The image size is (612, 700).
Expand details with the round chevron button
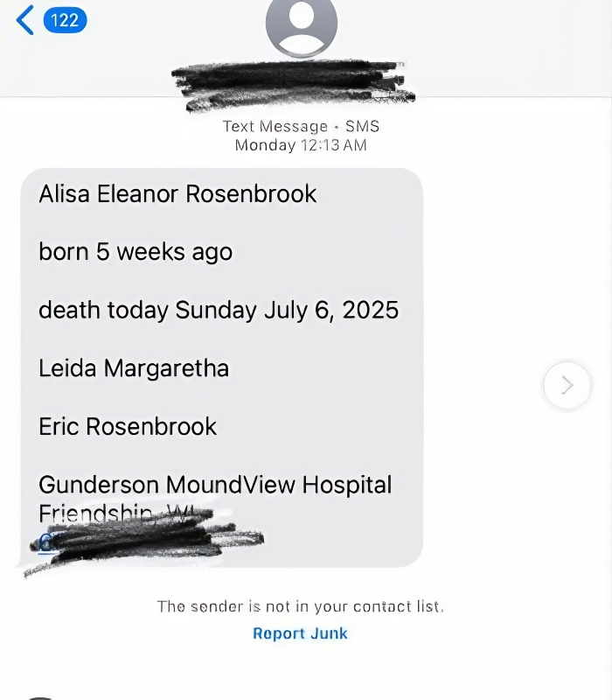tap(567, 385)
